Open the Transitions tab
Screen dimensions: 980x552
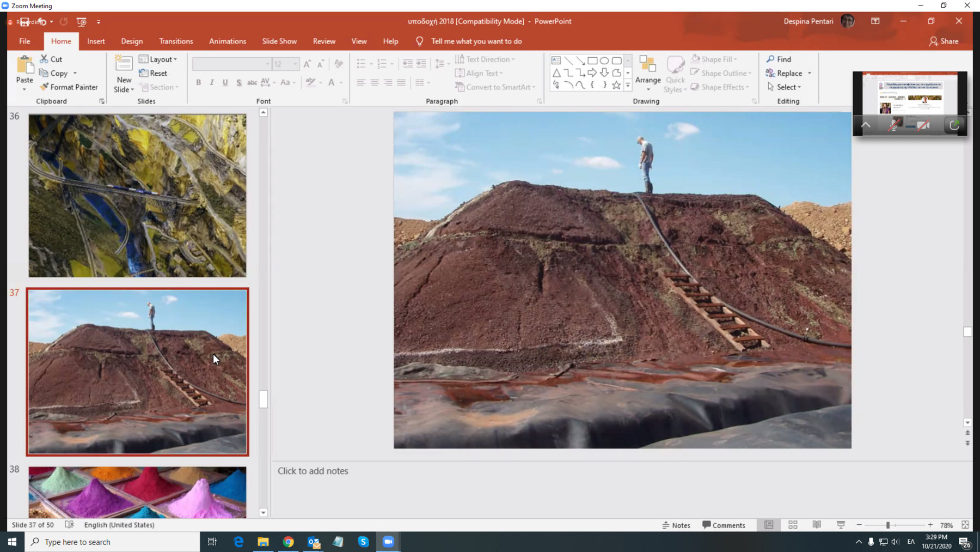tap(176, 41)
